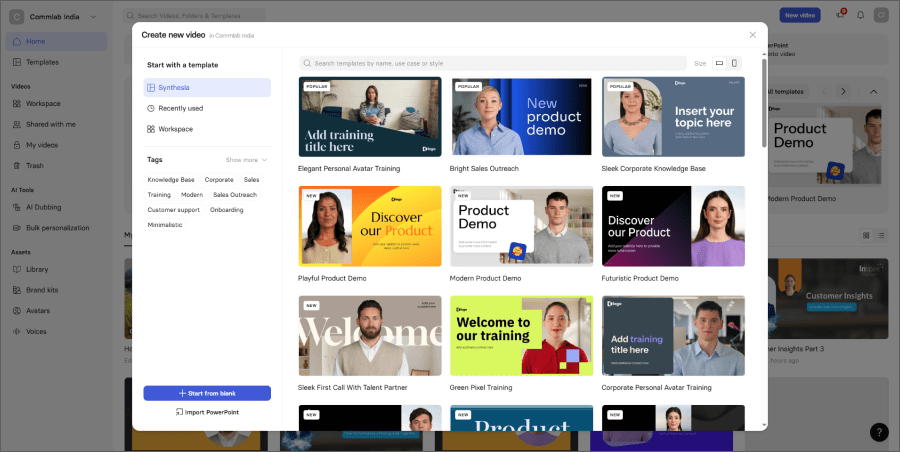Open Avatars in the left sidebar
900x452 pixels.
[56, 310]
